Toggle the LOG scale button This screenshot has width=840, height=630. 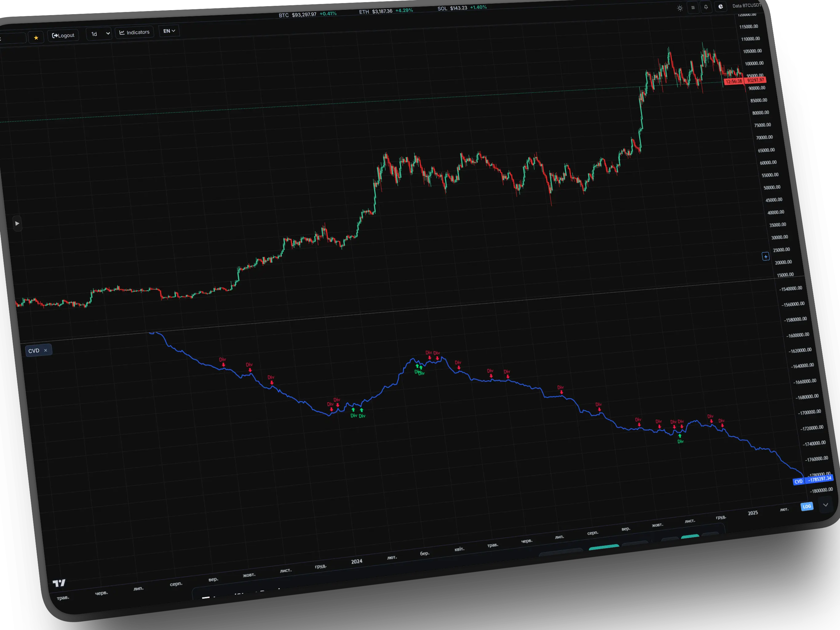click(x=806, y=506)
